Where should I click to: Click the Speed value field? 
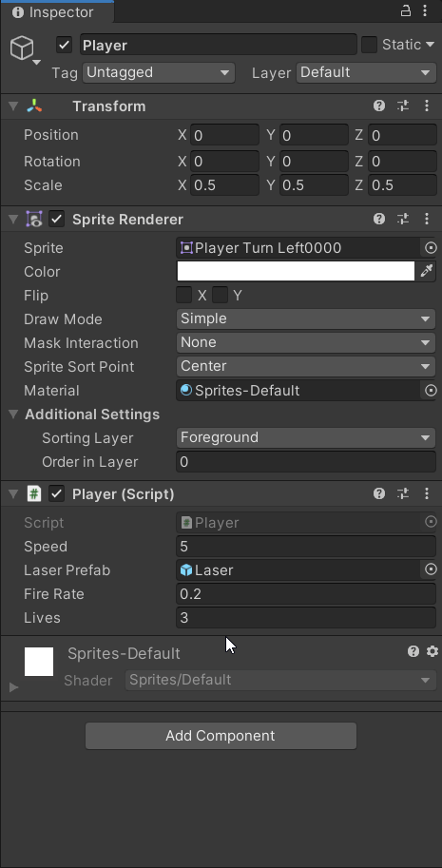[x=306, y=547]
